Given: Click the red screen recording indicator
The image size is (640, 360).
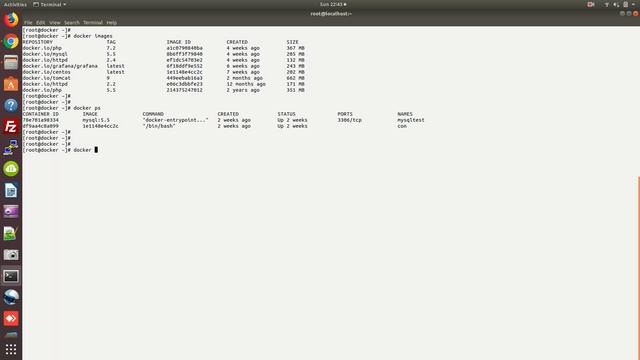Looking at the screenshot, I should pyautogui.click(x=591, y=4).
